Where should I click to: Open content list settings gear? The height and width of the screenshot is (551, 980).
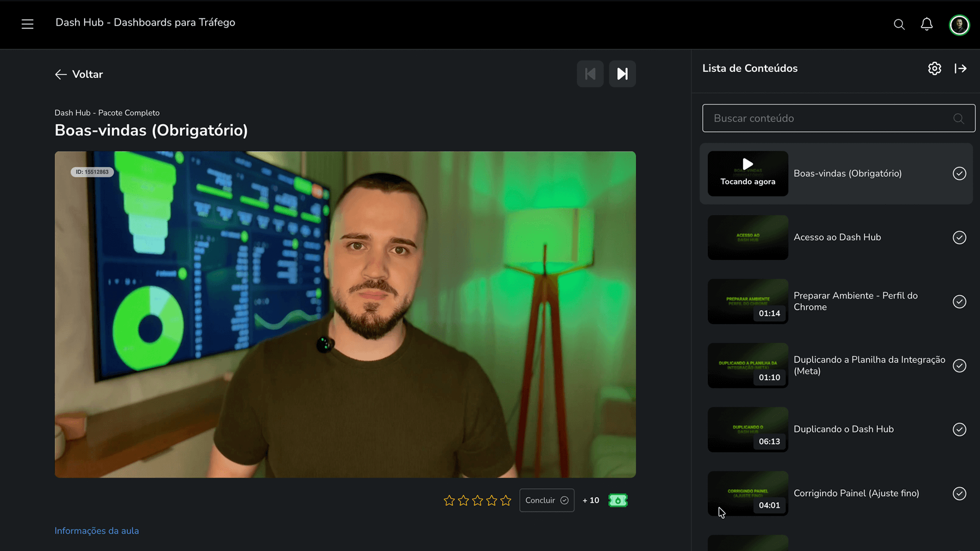pos(934,68)
